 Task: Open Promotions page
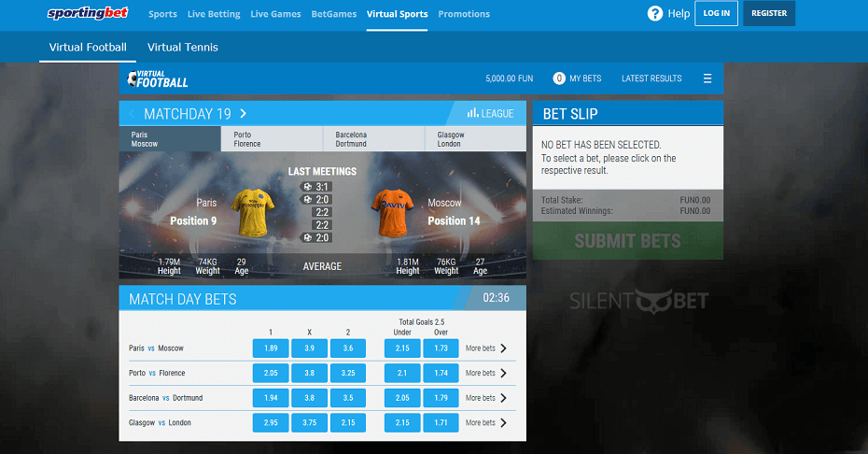coord(464,14)
